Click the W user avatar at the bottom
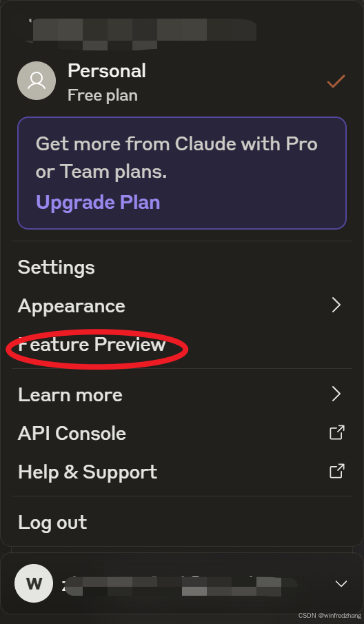The width and height of the screenshot is (364, 624). click(x=34, y=583)
